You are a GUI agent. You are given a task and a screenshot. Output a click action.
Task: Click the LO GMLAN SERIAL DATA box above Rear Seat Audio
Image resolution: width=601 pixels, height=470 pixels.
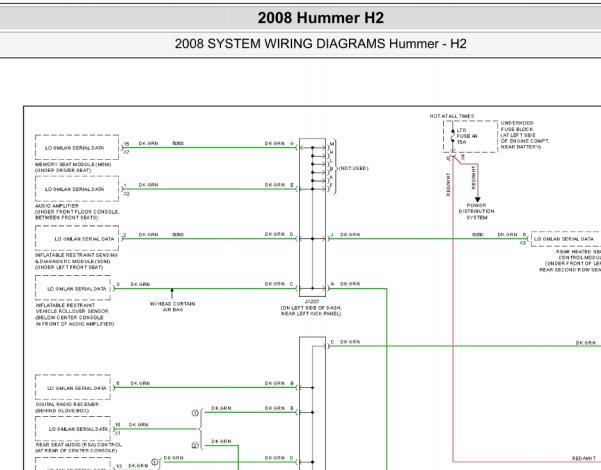pyautogui.click(x=73, y=429)
